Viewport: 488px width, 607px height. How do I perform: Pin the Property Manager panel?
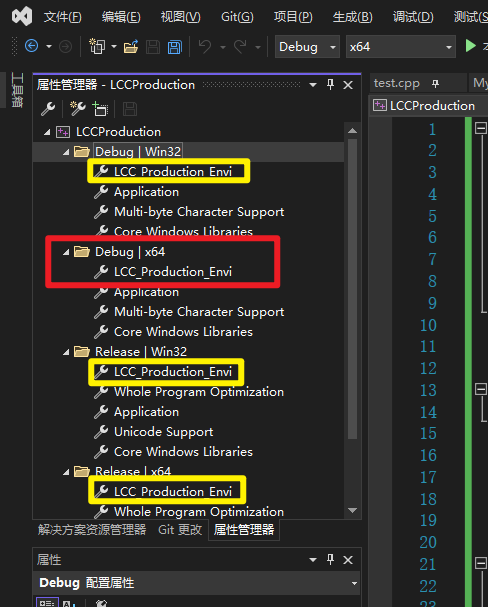tap(330, 85)
